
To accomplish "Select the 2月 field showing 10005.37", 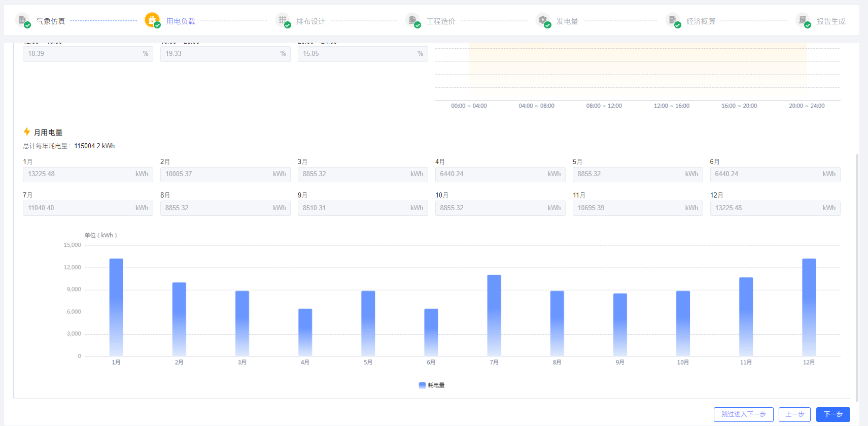I will pos(225,174).
